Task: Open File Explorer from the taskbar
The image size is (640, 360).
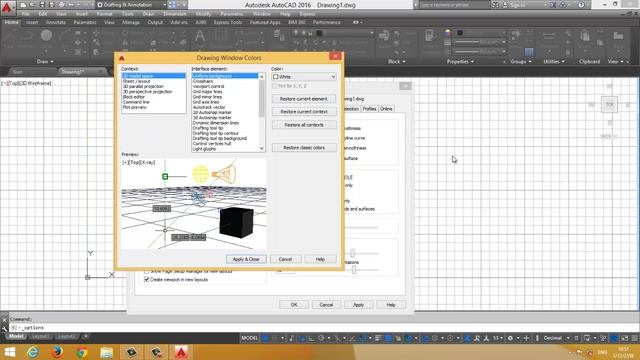Action: click(107, 352)
